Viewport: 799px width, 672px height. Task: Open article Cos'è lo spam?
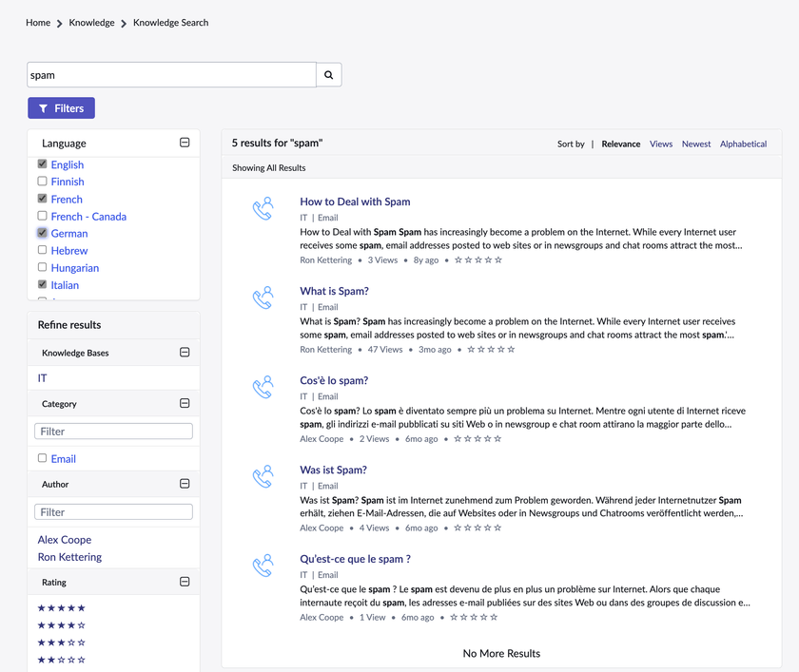point(334,381)
